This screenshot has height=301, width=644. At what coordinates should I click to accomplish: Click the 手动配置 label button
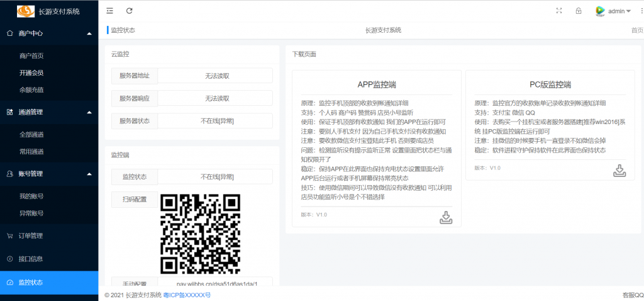coord(135,282)
